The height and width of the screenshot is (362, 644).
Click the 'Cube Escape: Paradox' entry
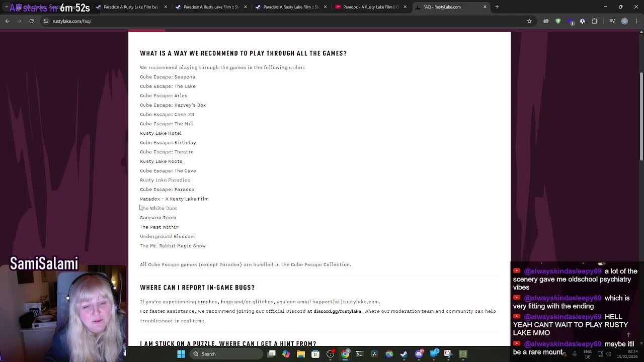tap(167, 190)
